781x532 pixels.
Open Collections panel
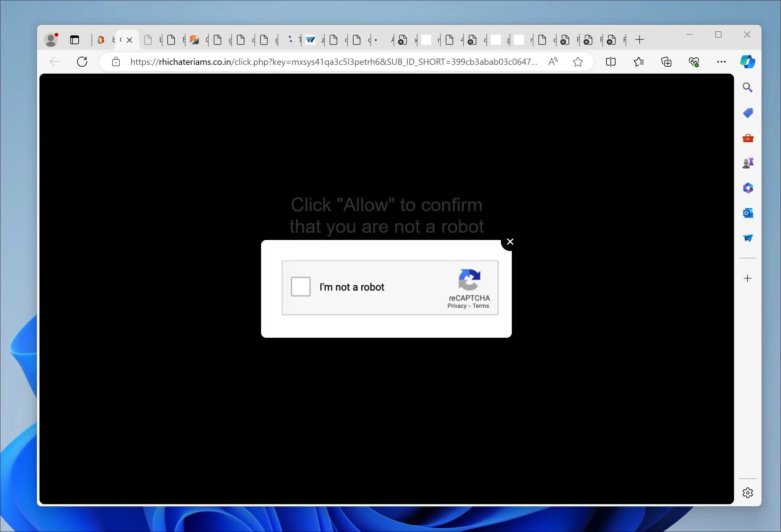(666, 62)
